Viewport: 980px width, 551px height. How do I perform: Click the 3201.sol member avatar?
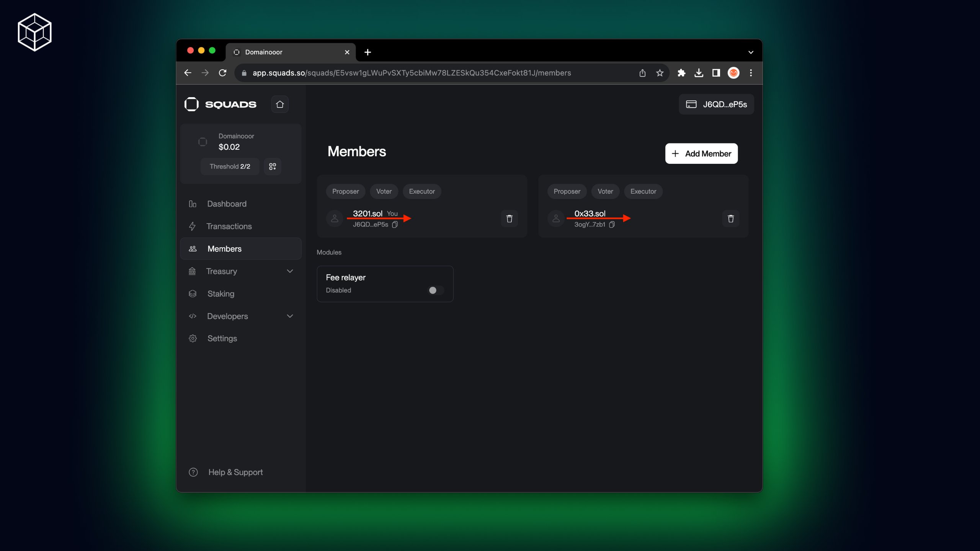(335, 218)
